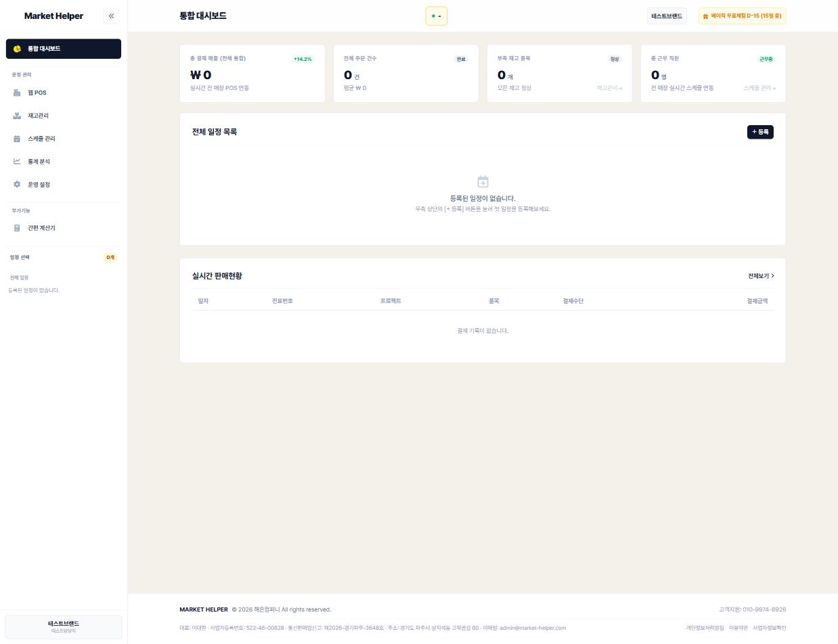Click the 전체 일정 label in the sidebar
This screenshot has height=644, width=838.
(19, 277)
